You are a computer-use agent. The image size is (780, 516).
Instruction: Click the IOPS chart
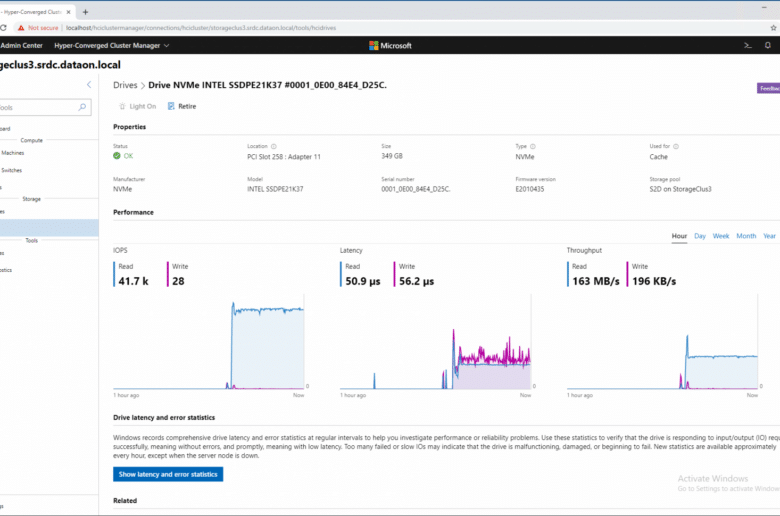coord(209,342)
